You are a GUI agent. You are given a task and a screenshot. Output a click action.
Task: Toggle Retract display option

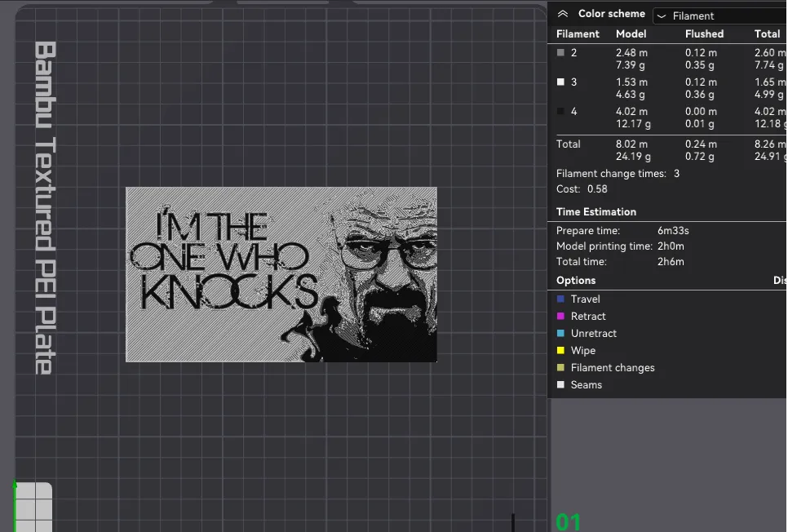click(561, 317)
